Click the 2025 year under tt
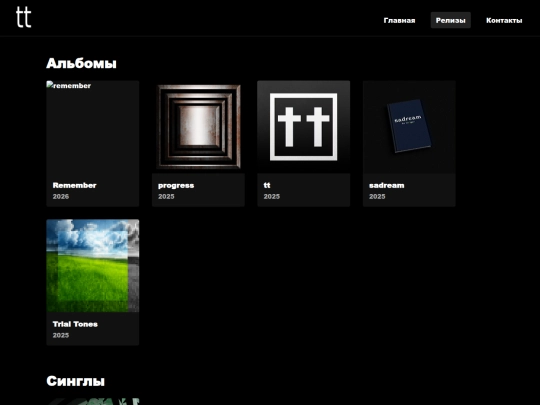 [x=271, y=196]
